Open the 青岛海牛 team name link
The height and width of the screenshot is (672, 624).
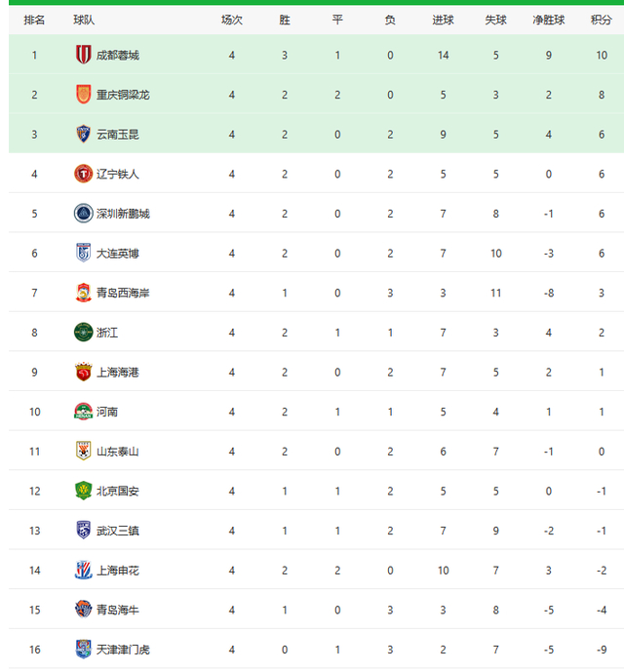117,610
